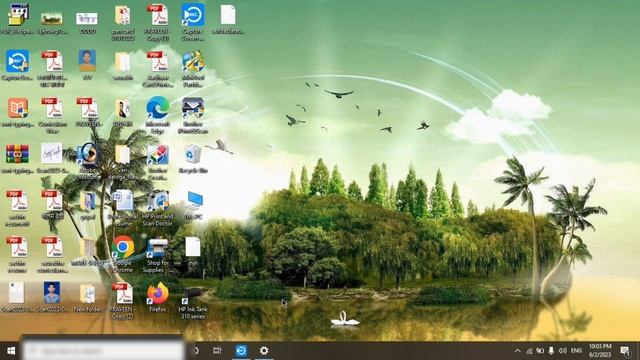The height and width of the screenshot is (360, 640).
Task: Check the battery tray icon
Action: coord(540,351)
